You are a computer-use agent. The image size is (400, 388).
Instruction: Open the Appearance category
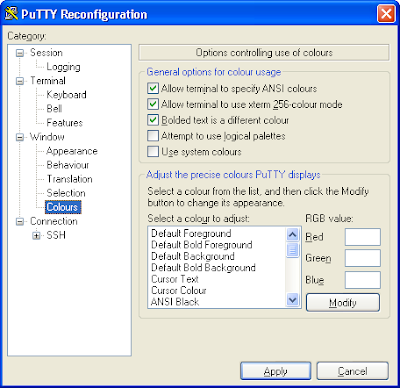point(72,151)
